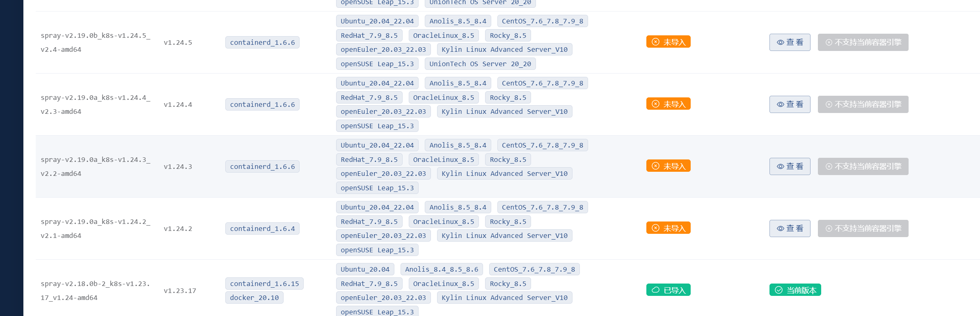Click 不支持当前容器引擎 on the v1.24.2 row
The image size is (980, 316).
coord(863,228)
